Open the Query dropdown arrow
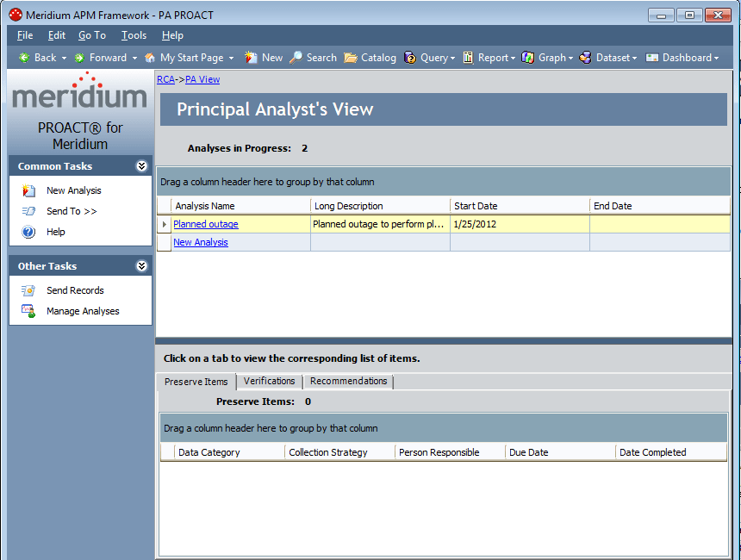Viewport: 741px width, 560px height. (x=451, y=58)
